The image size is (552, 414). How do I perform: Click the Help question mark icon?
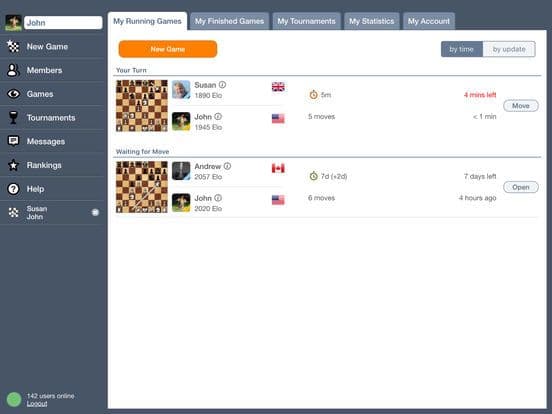pyautogui.click(x=13, y=189)
